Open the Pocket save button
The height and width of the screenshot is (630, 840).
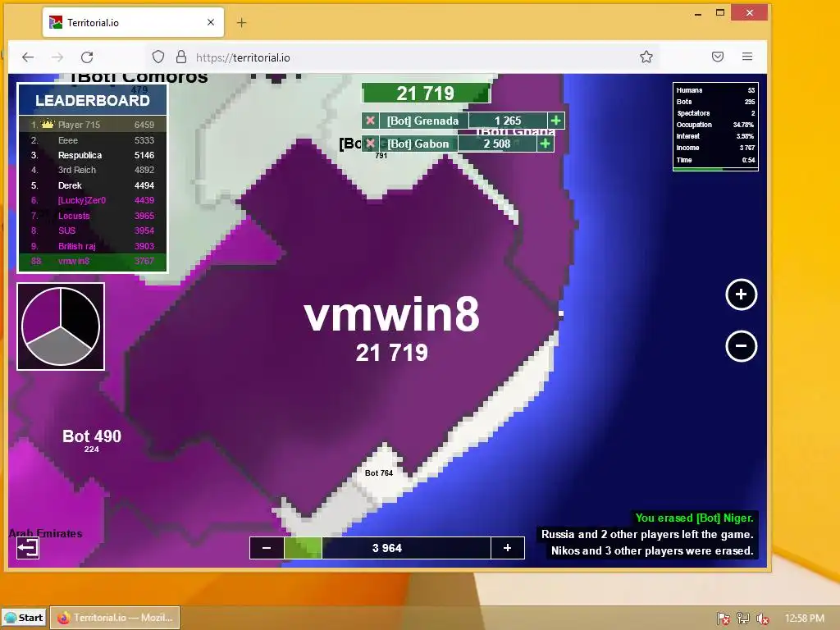[718, 57]
